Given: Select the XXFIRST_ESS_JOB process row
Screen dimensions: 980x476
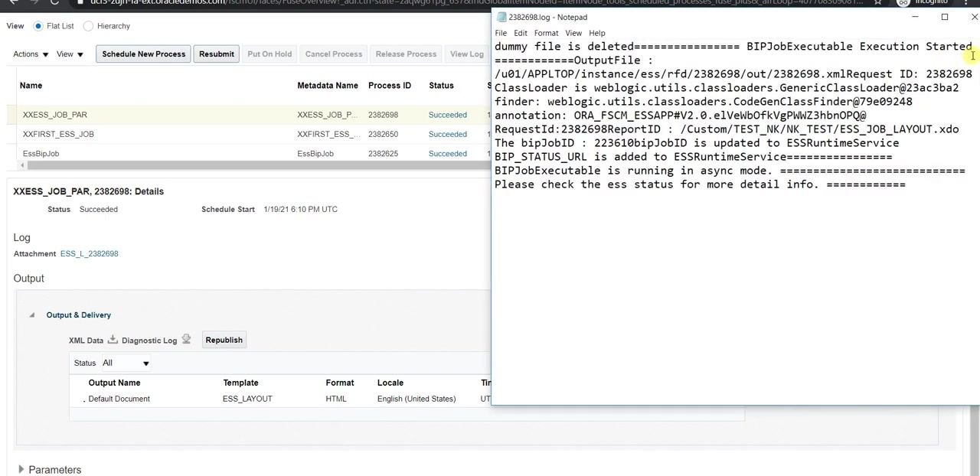Looking at the screenshot, I should [249, 134].
